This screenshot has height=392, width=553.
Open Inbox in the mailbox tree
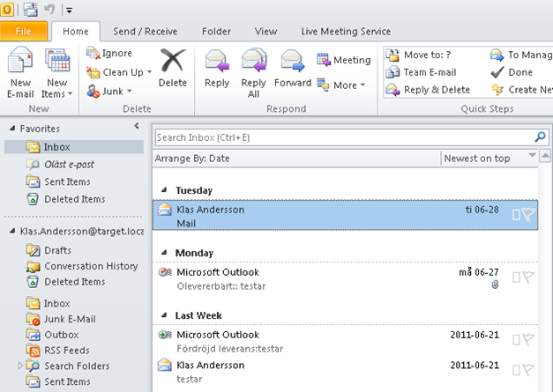pyautogui.click(x=48, y=303)
